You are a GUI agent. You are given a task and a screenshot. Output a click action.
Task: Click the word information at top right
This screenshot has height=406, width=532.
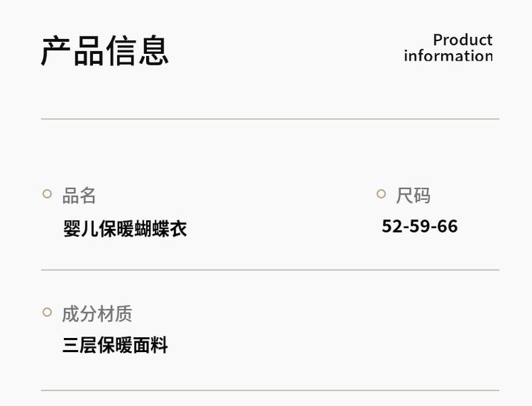(448, 56)
